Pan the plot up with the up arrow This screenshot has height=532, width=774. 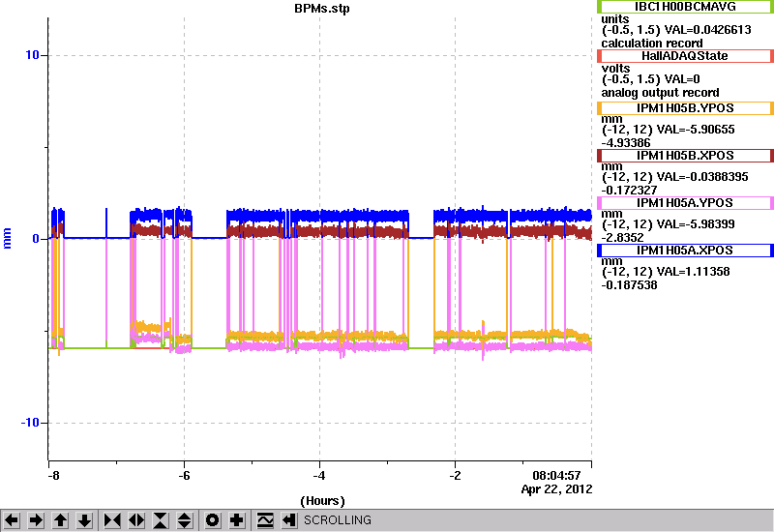[60, 520]
